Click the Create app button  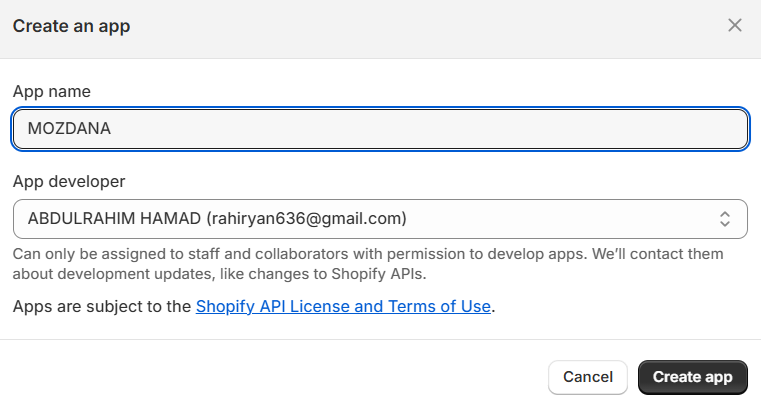692,377
